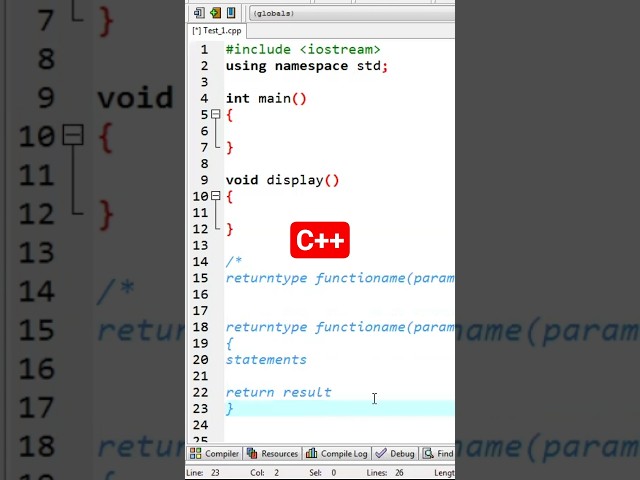This screenshot has width=640, height=480.
Task: Click the 'Col: 2' status bar entry
Action: (264, 473)
